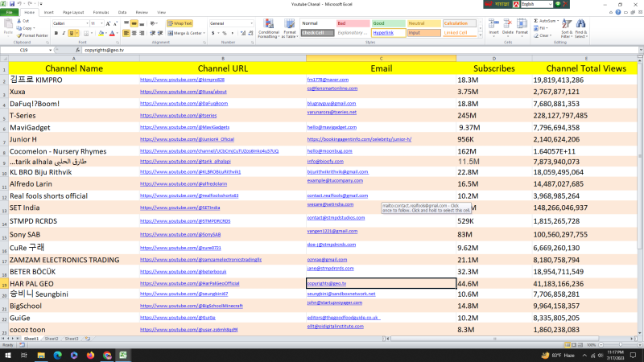Click the Insert Worksheet tab icon
644x362 pixels.
[88, 339]
